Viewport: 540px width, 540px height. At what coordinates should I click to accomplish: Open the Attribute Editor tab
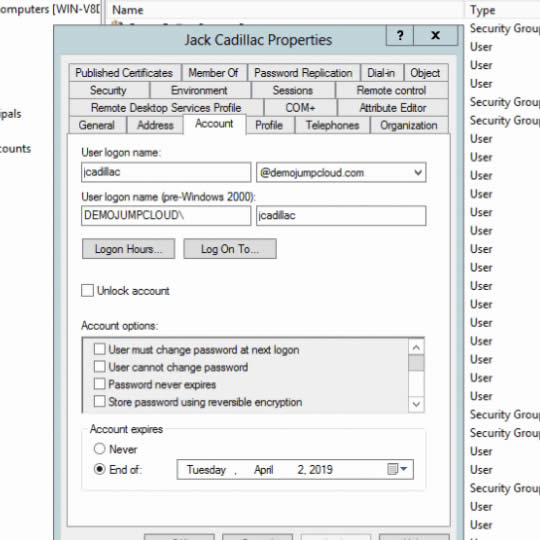click(x=393, y=107)
